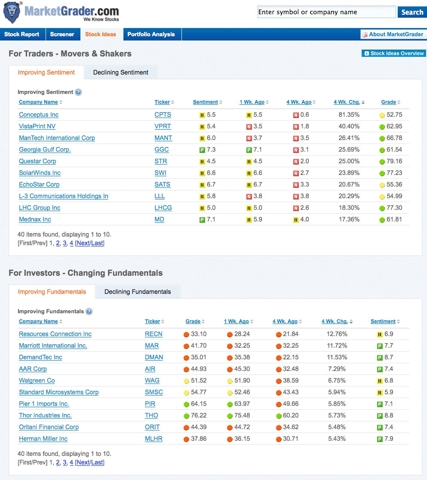Screen dimensions: 427x480
Task: Click the LHCG ticker link
Action: point(163,208)
